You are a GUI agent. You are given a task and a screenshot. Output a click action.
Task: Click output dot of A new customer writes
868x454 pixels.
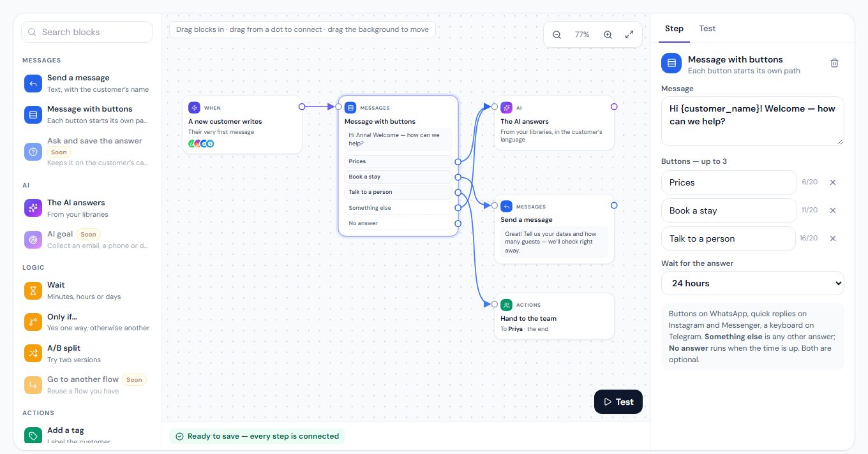coord(302,106)
